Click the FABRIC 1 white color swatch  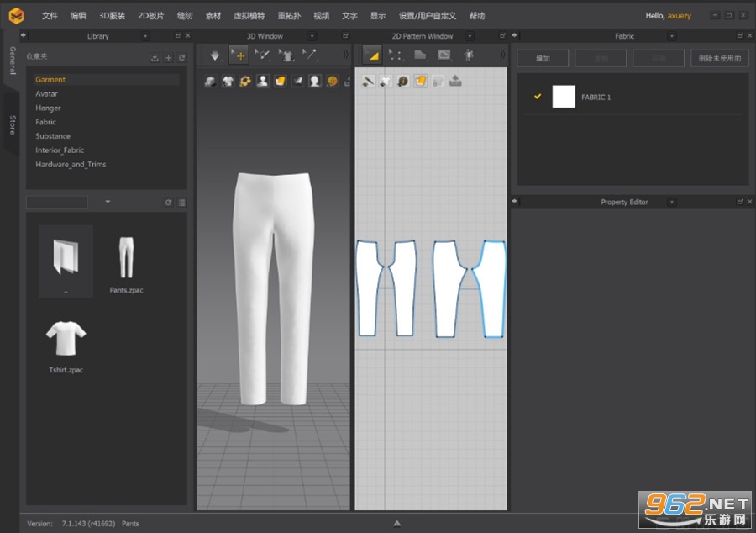click(563, 97)
